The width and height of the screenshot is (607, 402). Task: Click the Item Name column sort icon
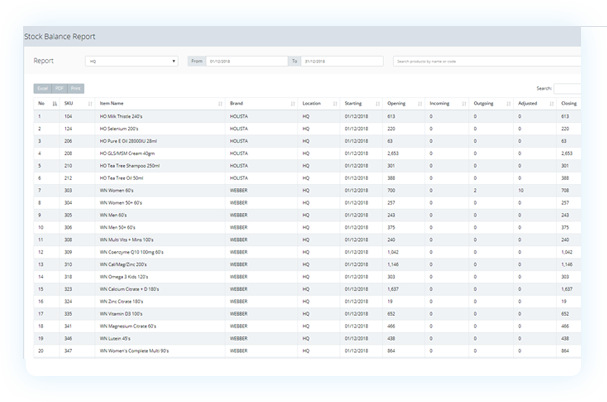[x=220, y=103]
